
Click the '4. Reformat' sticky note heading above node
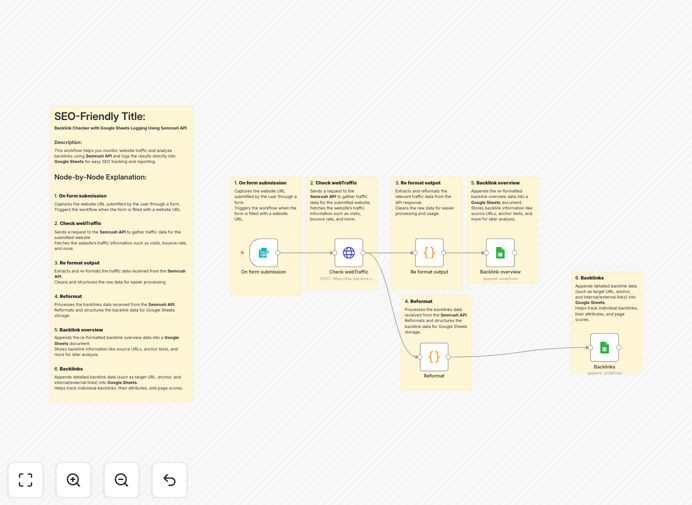point(418,301)
